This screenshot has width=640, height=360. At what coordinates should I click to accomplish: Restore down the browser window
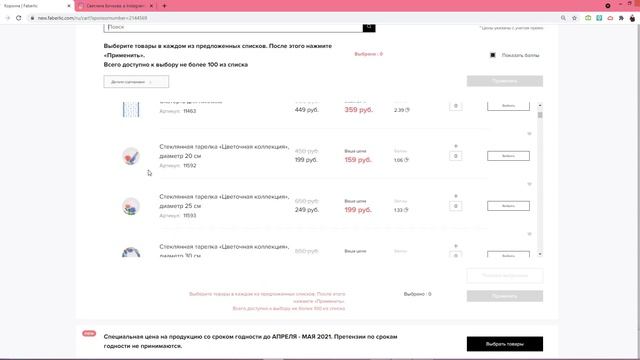(629, 4)
